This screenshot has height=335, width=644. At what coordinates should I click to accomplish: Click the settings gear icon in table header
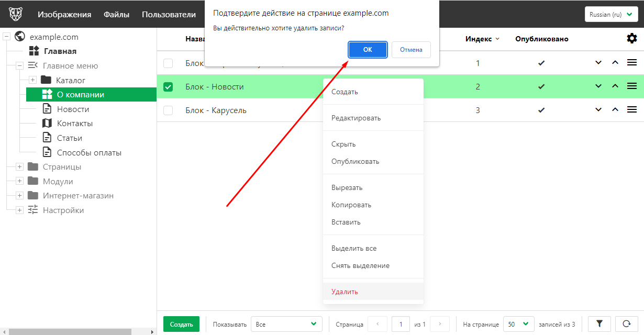point(632,38)
